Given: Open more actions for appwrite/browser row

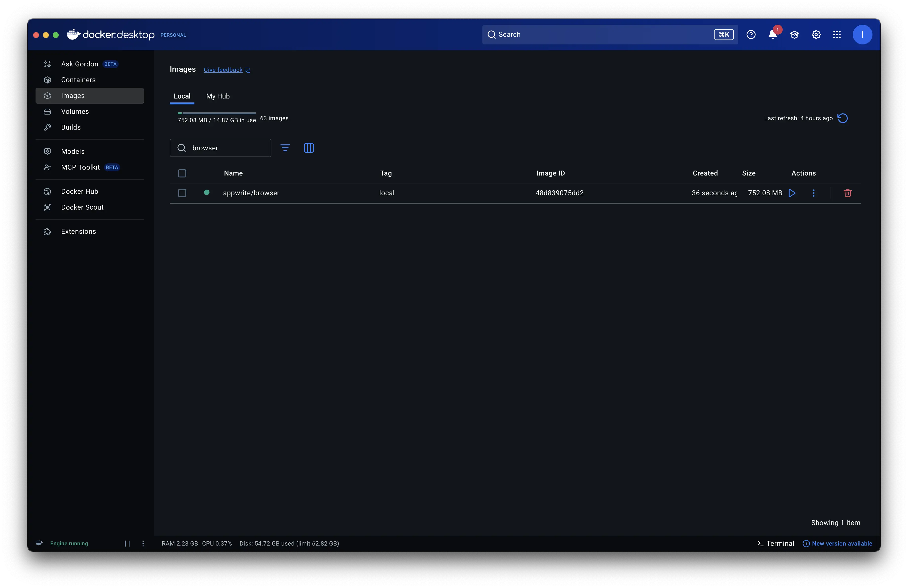Looking at the screenshot, I should tap(814, 193).
